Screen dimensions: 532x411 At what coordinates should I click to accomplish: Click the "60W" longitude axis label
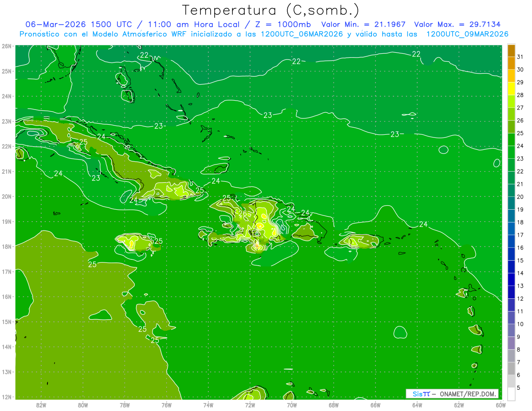click(x=501, y=404)
